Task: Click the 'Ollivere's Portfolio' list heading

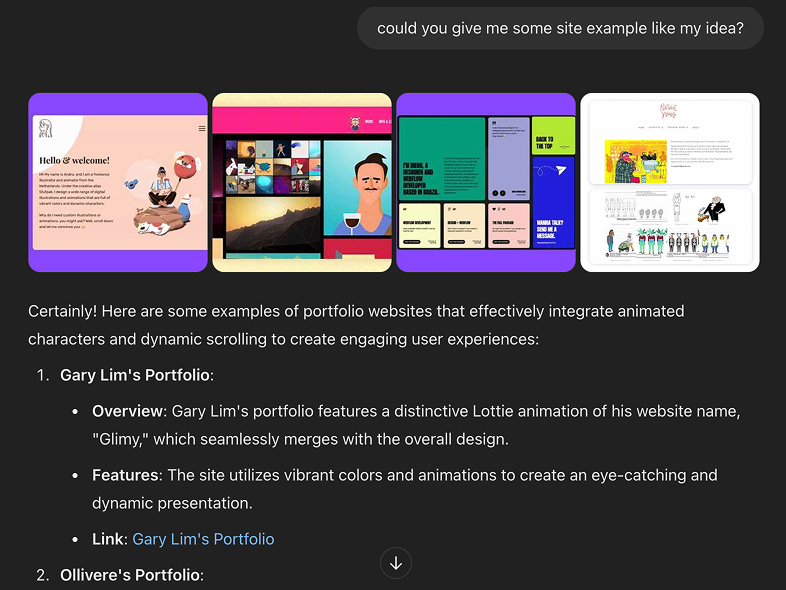Action: [x=130, y=575]
